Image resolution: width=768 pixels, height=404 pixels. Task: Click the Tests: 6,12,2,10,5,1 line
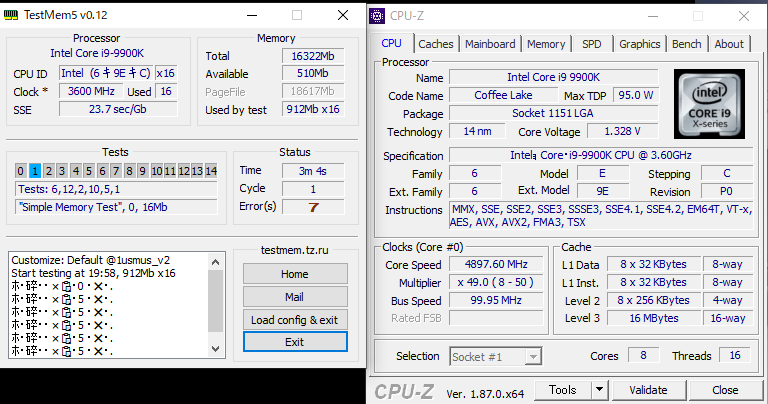coord(116,189)
